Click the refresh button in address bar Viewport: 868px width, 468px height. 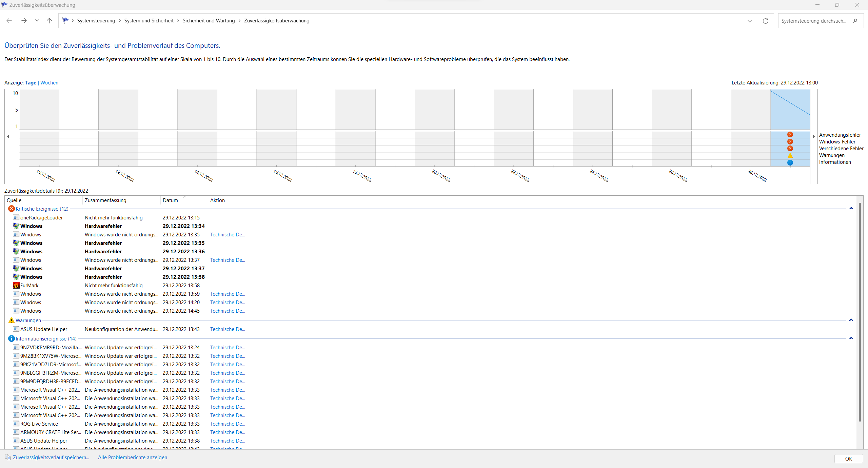pyautogui.click(x=766, y=21)
